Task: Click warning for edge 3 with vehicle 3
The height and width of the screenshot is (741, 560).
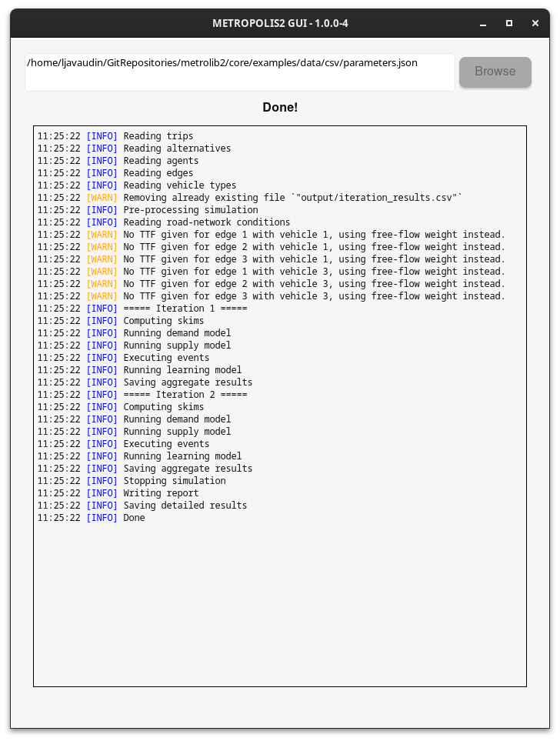Action: (x=272, y=295)
